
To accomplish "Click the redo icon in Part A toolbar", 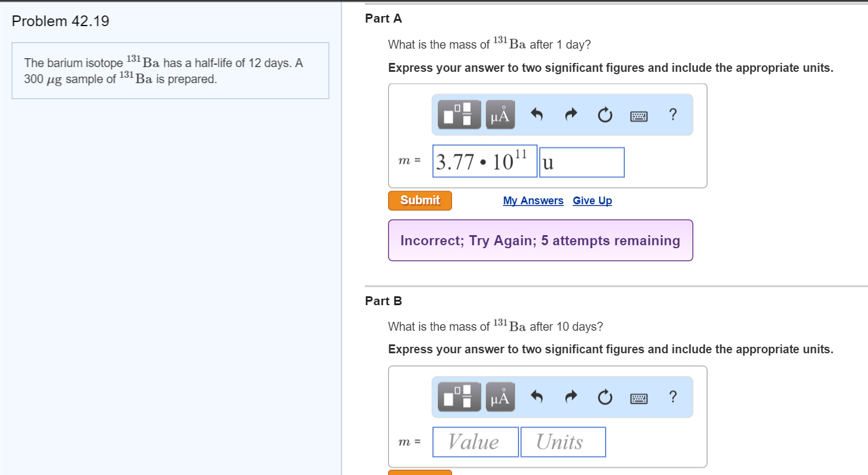I will point(570,114).
